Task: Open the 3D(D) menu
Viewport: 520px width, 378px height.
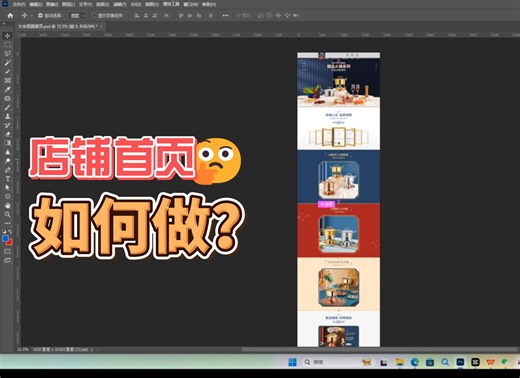Action: point(136,5)
